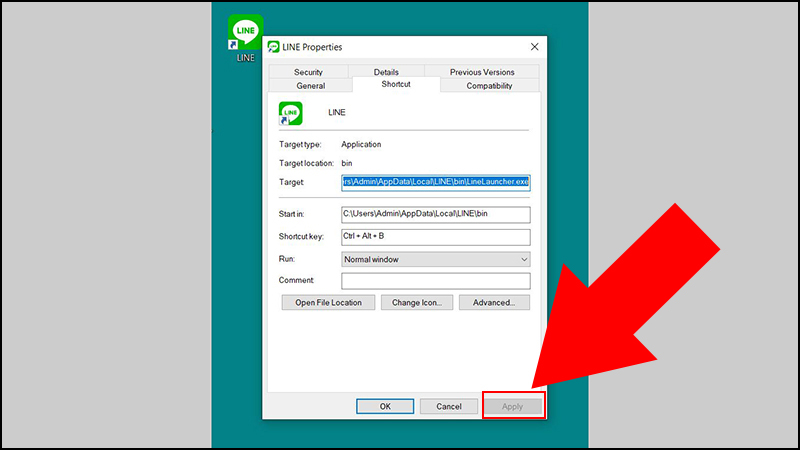Open the Previous Versions tab

click(x=482, y=72)
